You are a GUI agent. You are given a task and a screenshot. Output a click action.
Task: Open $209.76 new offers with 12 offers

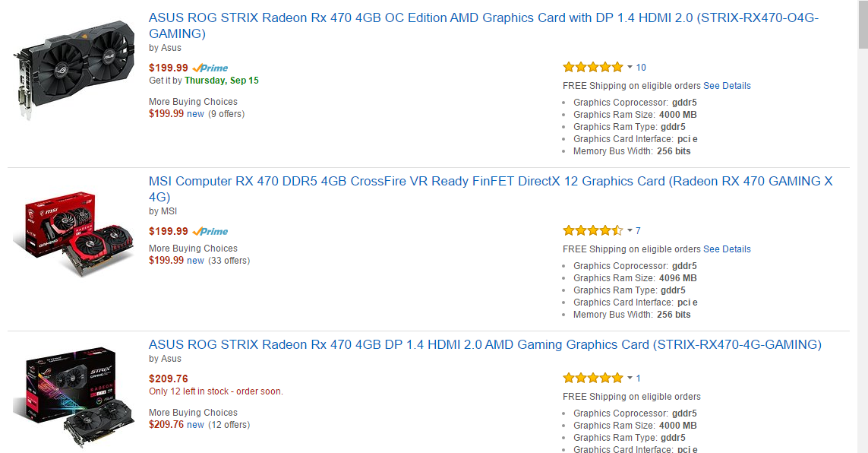pos(199,425)
